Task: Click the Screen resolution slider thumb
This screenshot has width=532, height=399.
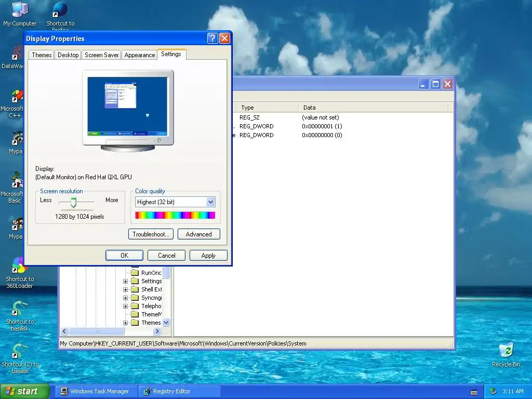Action: pyautogui.click(x=73, y=203)
